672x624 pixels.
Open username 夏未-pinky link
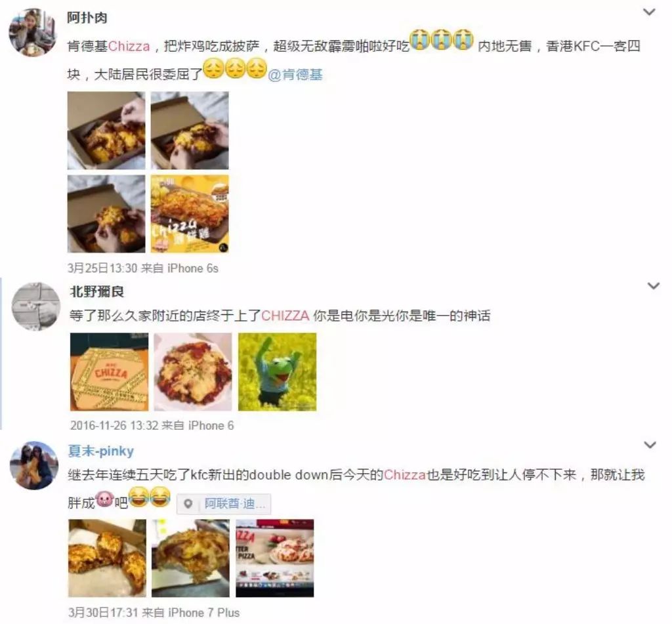click(100, 451)
